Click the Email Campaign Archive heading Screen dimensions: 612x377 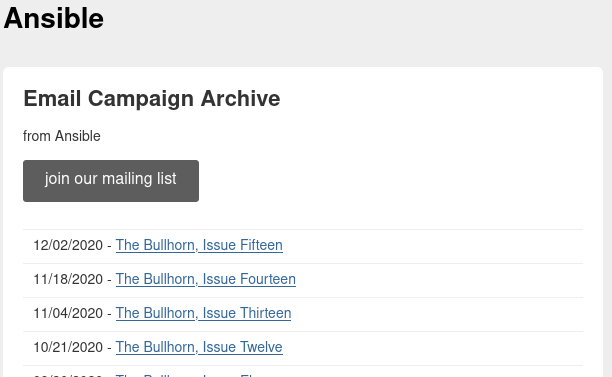click(x=152, y=98)
